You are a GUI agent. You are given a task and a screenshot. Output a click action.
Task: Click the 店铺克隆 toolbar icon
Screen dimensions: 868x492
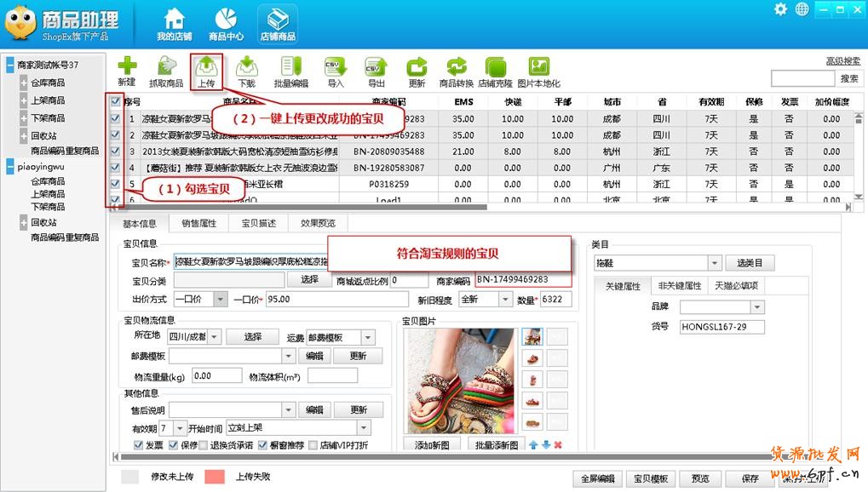[495, 70]
